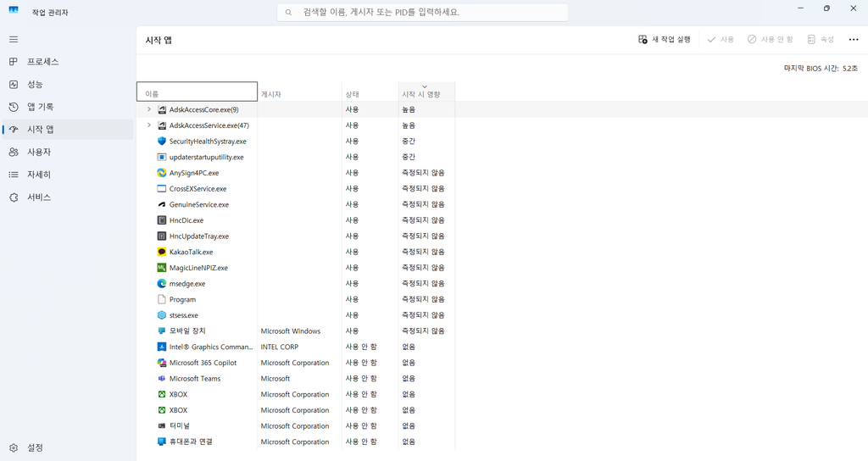Click the KakaoTalk.exe icon

pyautogui.click(x=162, y=252)
